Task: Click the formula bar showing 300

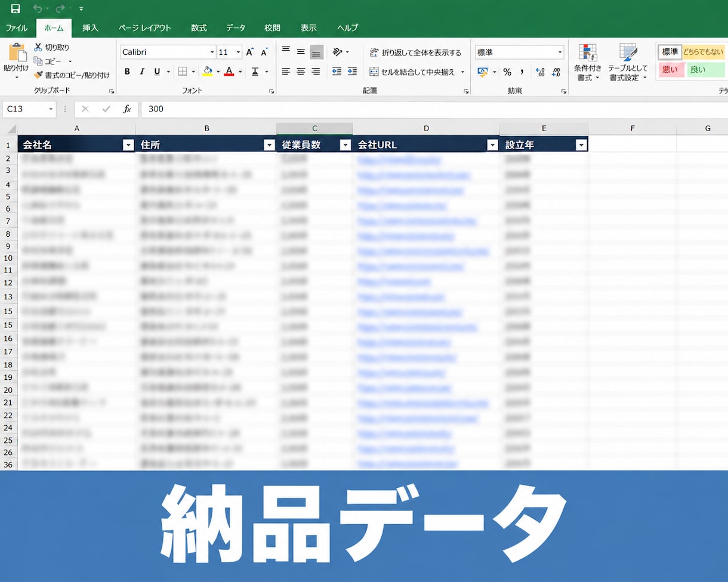Action: click(x=433, y=109)
